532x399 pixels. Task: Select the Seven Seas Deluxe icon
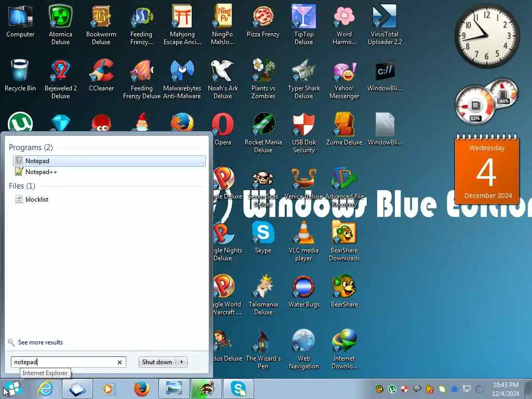(x=263, y=187)
